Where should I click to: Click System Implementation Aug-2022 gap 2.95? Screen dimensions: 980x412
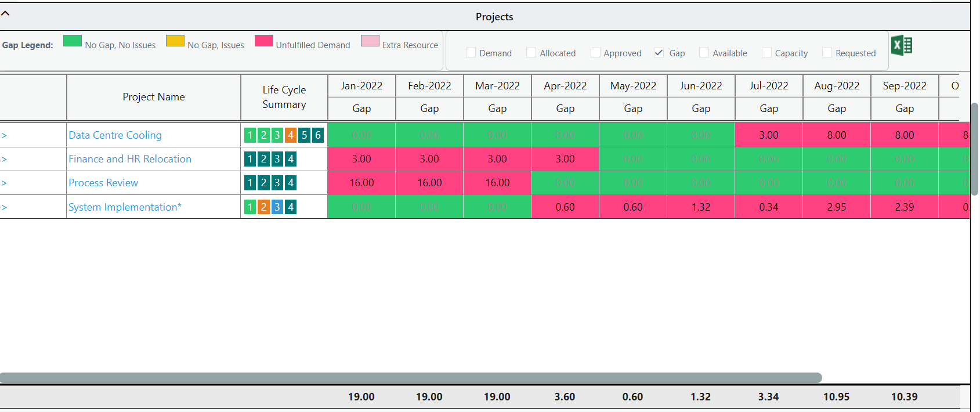coord(837,207)
